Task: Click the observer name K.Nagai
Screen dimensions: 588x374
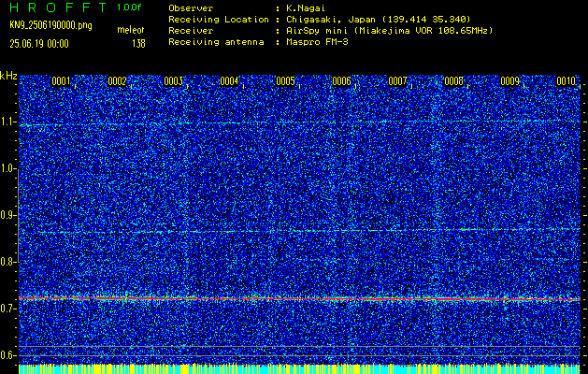Action: (x=305, y=7)
